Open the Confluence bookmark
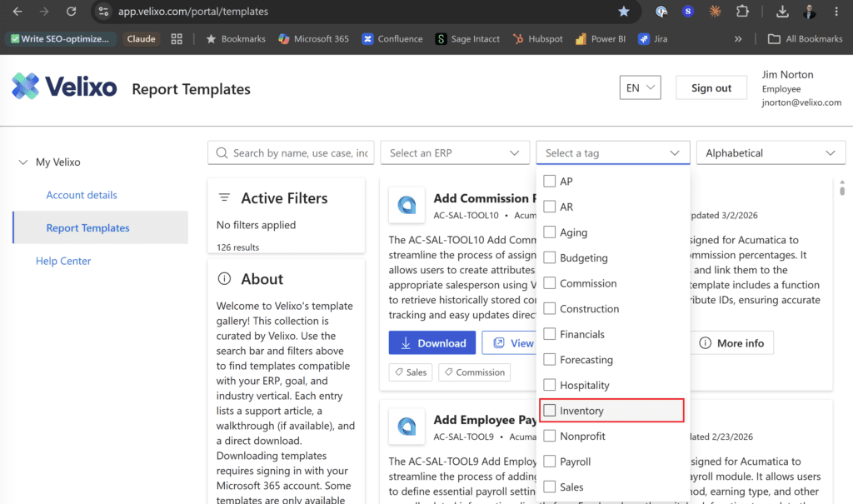The image size is (853, 504). [392, 39]
